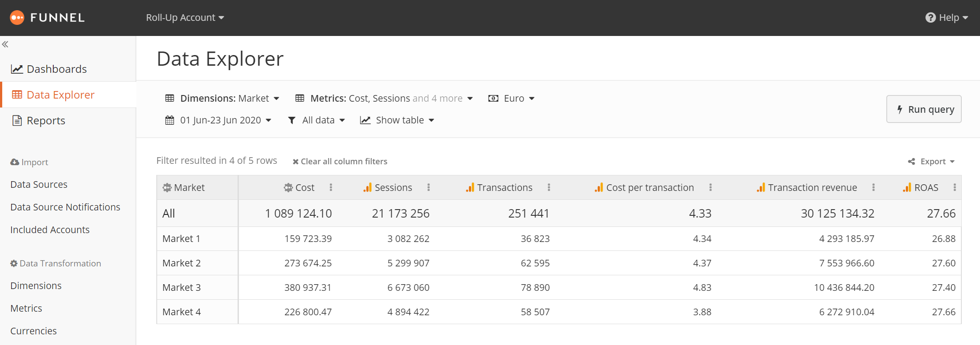Collapse the sidebar with double-chevron icon
This screenshot has width=980, height=345.
[x=5, y=44]
